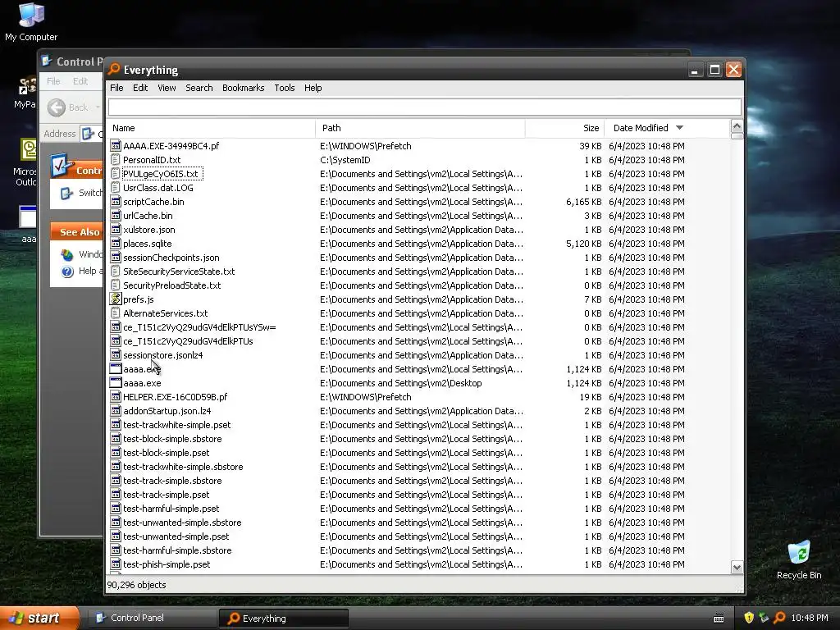Screen dimensions: 840x630
Task: Click the scrollbar up arrow in results list
Action: [737, 127]
